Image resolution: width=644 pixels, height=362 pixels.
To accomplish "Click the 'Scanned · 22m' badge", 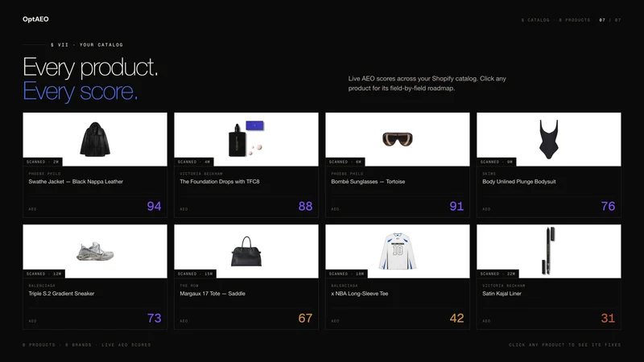I will [x=497, y=274].
